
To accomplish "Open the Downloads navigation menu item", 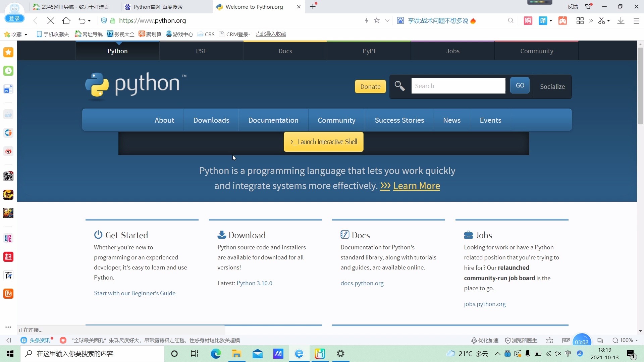I will pos(211,120).
